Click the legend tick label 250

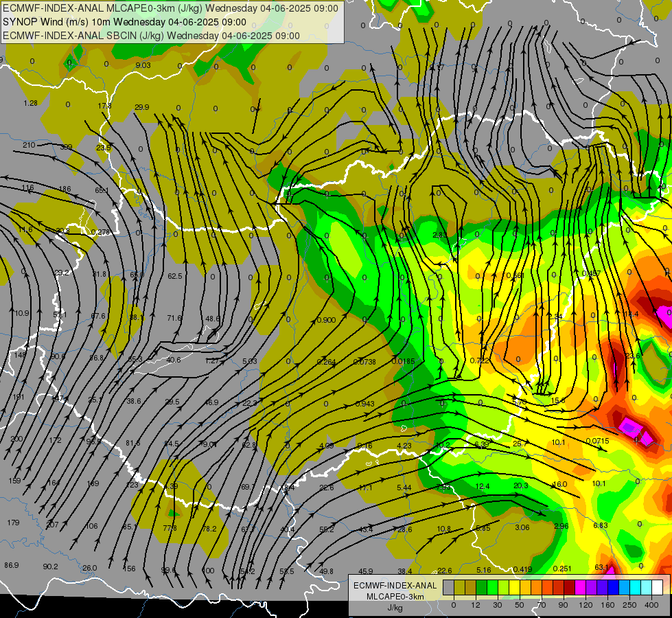(629, 605)
